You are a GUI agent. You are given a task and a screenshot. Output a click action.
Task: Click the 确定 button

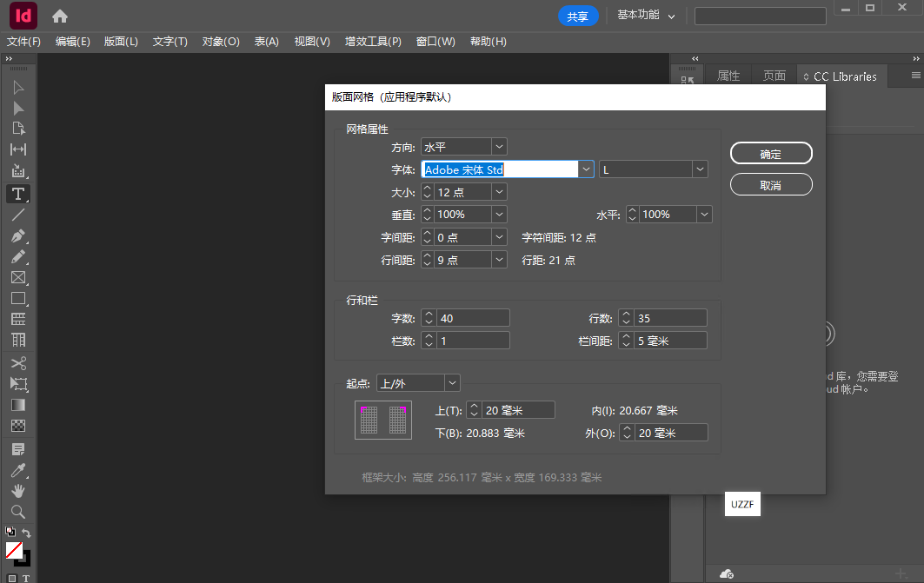pyautogui.click(x=771, y=154)
